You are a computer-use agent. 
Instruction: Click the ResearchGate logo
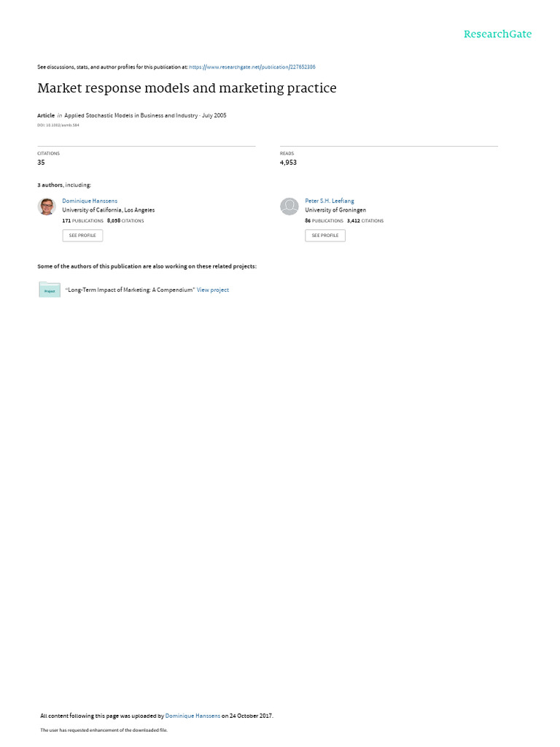click(x=497, y=34)
